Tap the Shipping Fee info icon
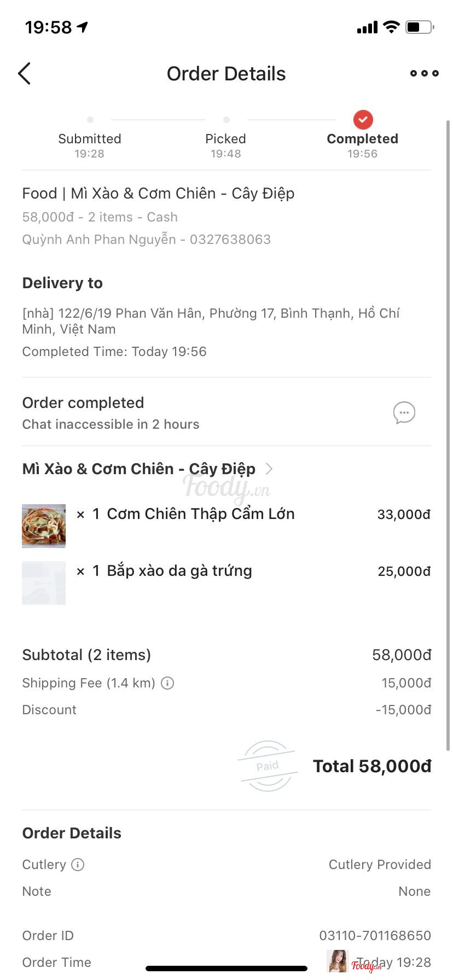The width and height of the screenshot is (453, 980). pyautogui.click(x=167, y=683)
